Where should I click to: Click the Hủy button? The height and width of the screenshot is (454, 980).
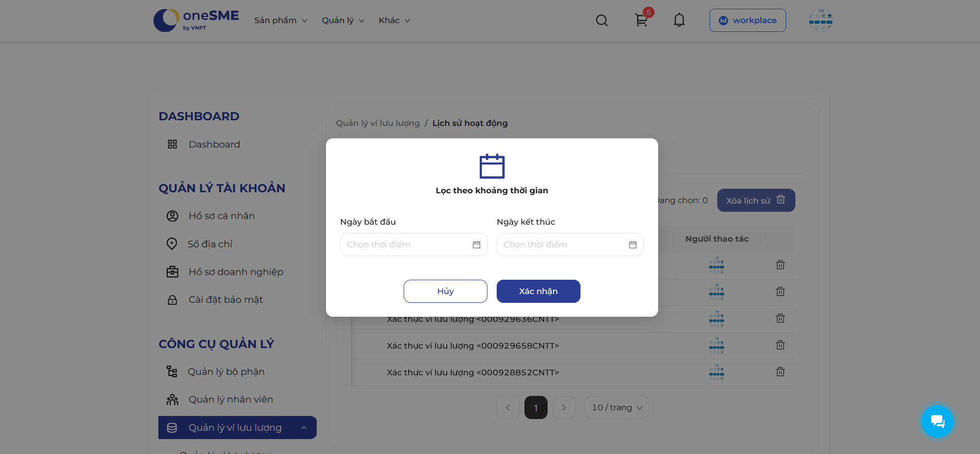(445, 292)
